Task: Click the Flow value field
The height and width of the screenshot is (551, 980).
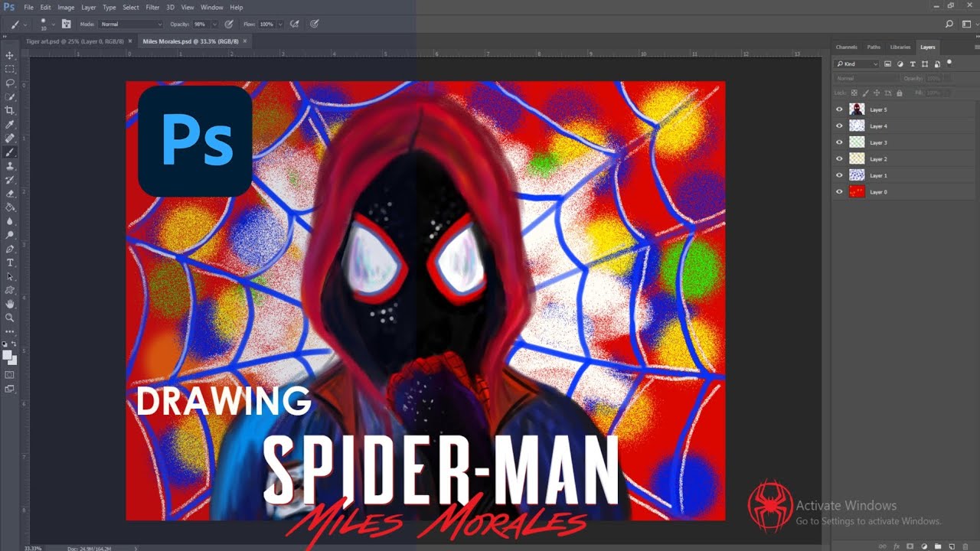Action: pyautogui.click(x=266, y=24)
